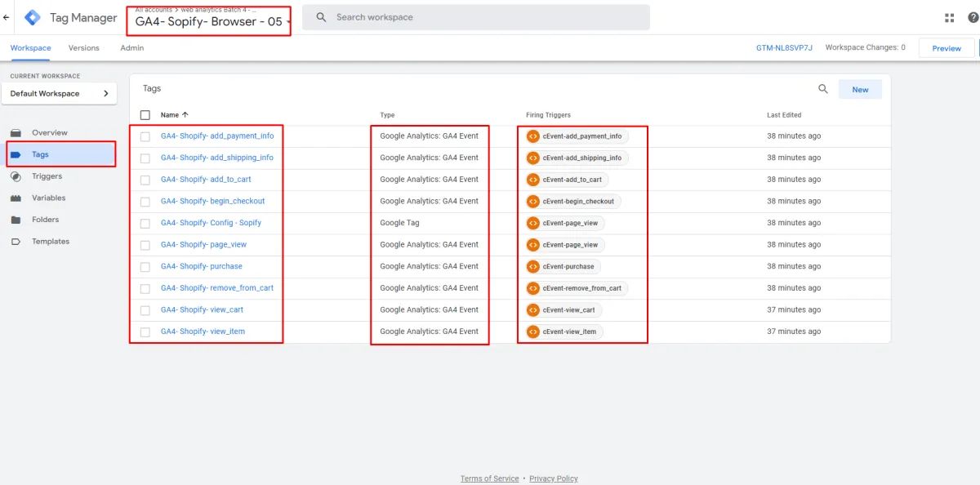This screenshot has height=485, width=980.
Task: Click the cEvent-add_to_cart trigger chip
Action: [x=567, y=180]
